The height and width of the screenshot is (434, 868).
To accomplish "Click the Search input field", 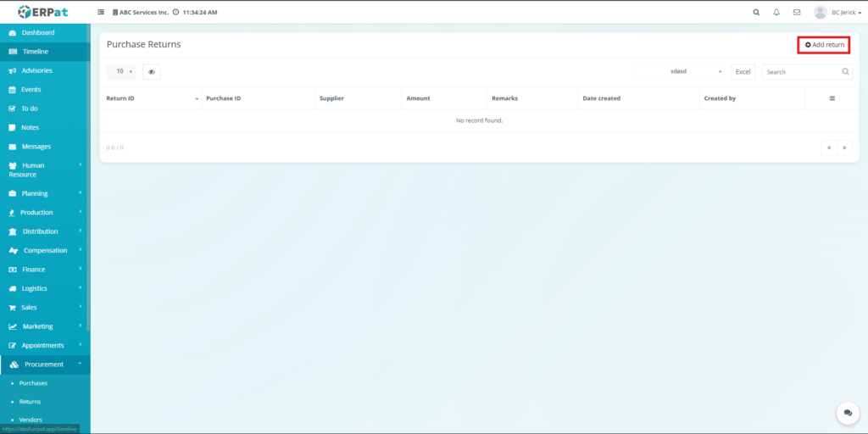I will (801, 72).
